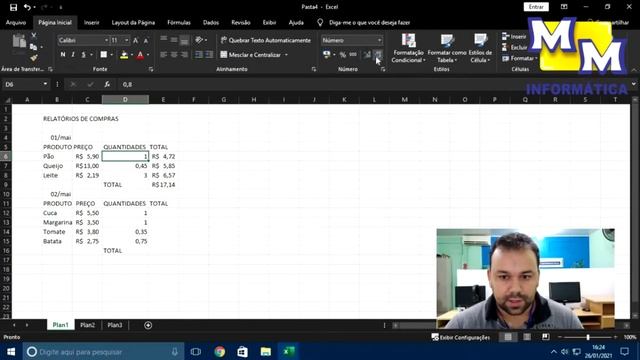Toggle bold N formatting
This screenshot has width=640, height=360.
(63, 55)
